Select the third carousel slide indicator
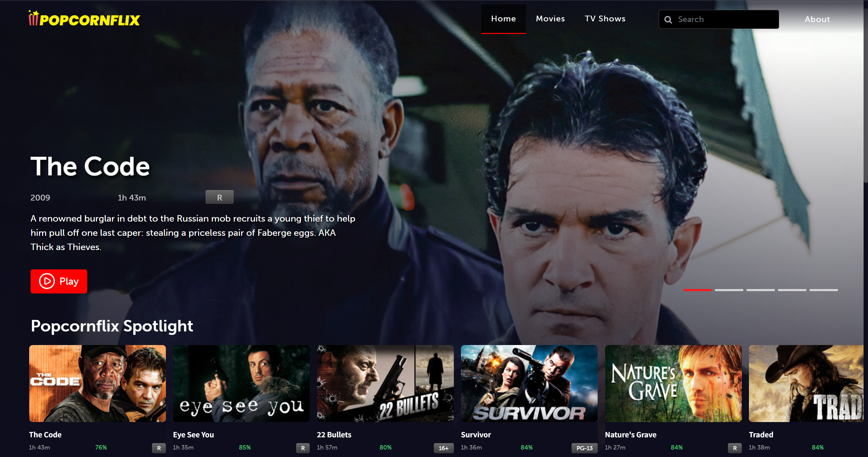 (760, 290)
